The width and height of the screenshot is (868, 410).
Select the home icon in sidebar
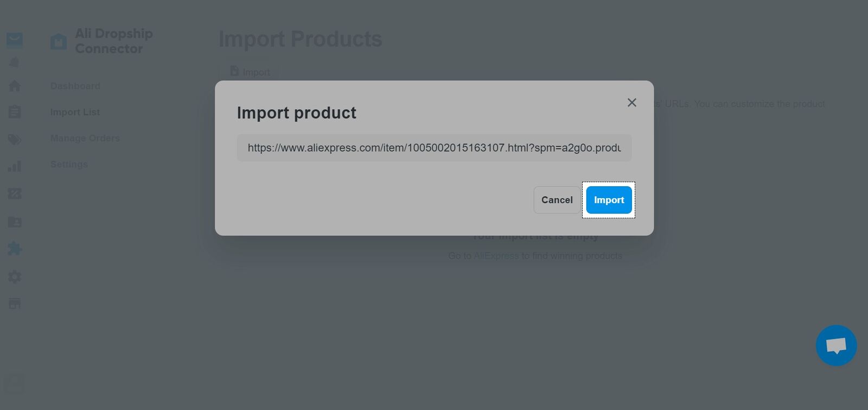click(14, 85)
